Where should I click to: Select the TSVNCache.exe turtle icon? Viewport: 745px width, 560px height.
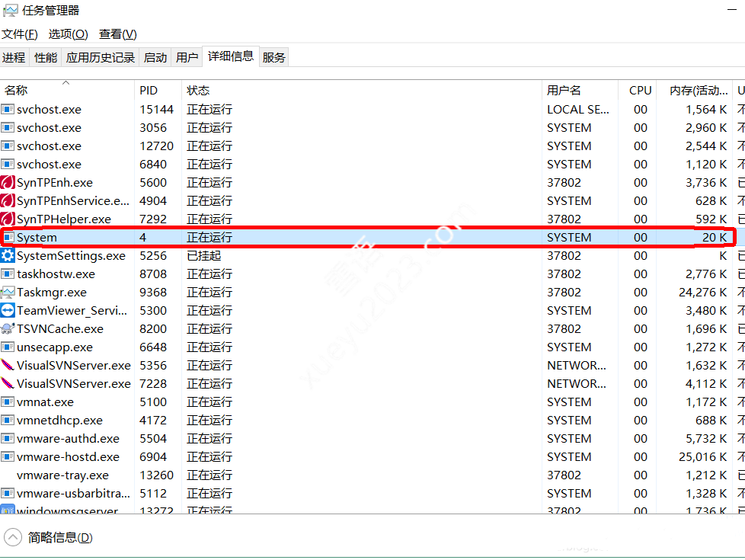[x=8, y=329]
